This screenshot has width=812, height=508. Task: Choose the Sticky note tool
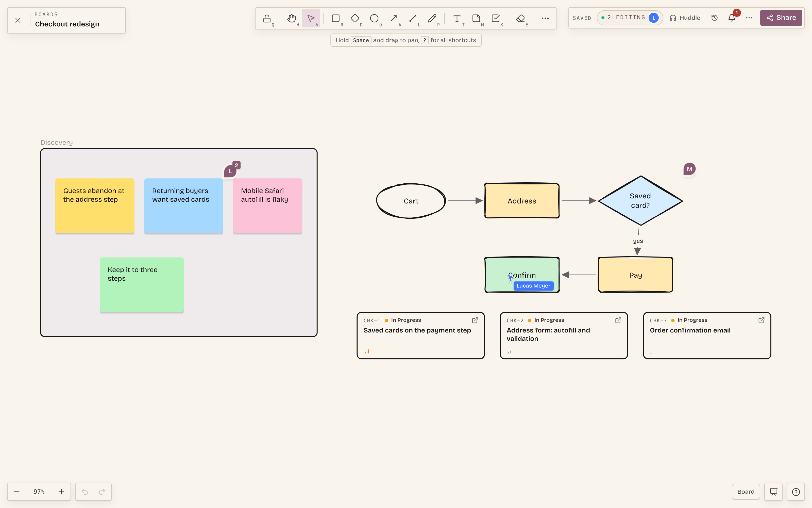tap(476, 18)
